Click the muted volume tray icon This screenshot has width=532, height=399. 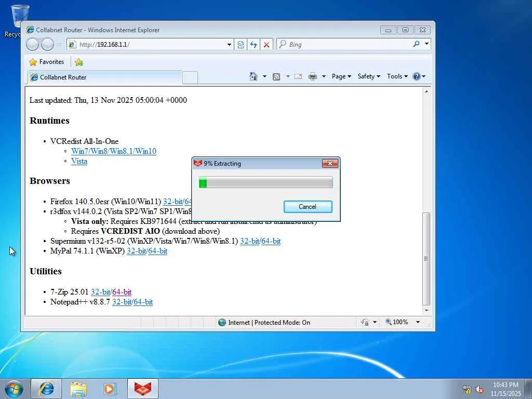pyautogui.click(x=480, y=390)
